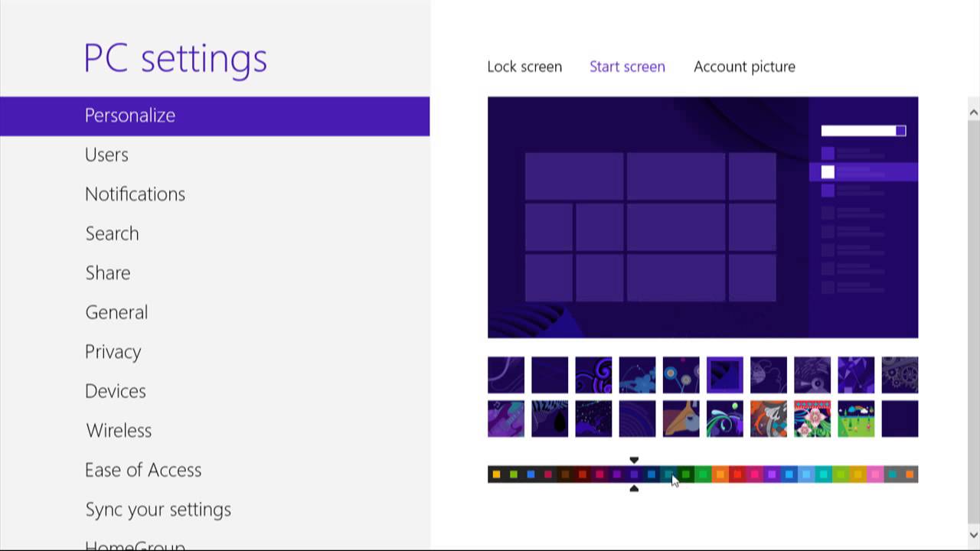This screenshot has height=551, width=980.
Task: Click the scrollbar up arrow
Action: (x=974, y=112)
